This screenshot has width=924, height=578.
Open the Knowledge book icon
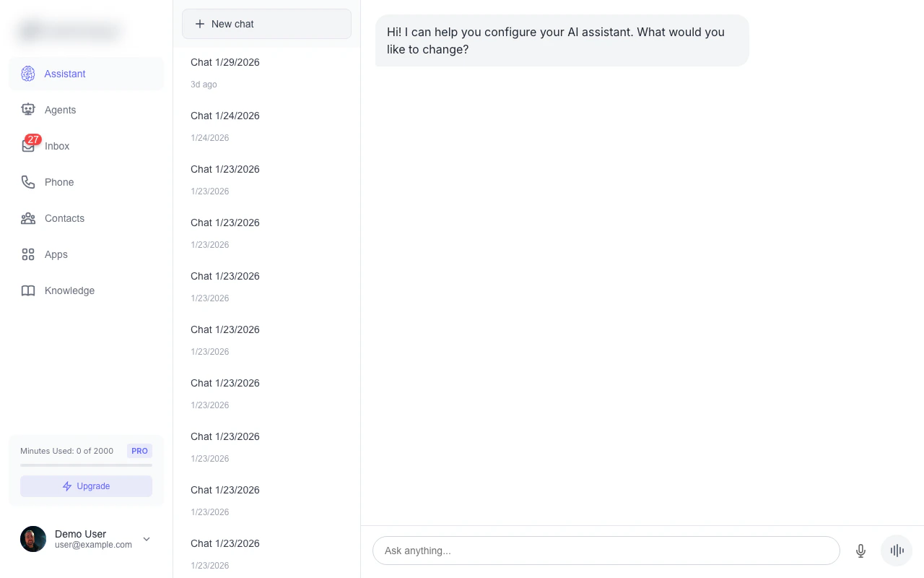pos(27,290)
